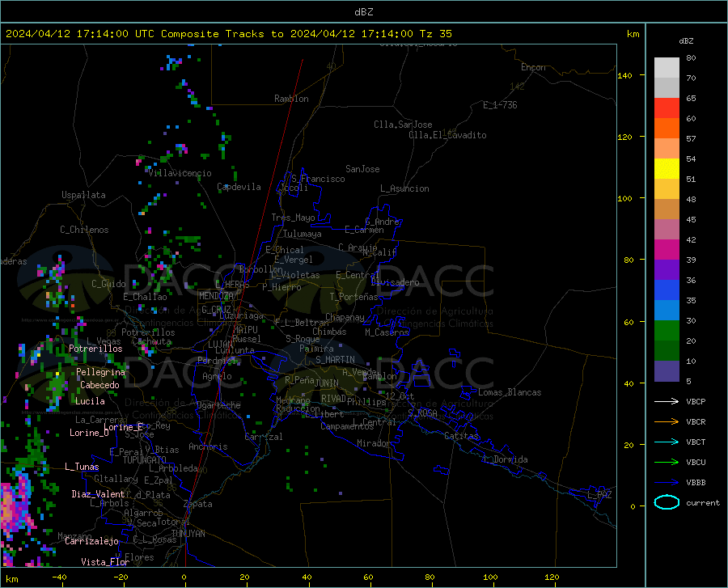Click the S_MARTIN label
Screen dimensions: 728x588
335,360
